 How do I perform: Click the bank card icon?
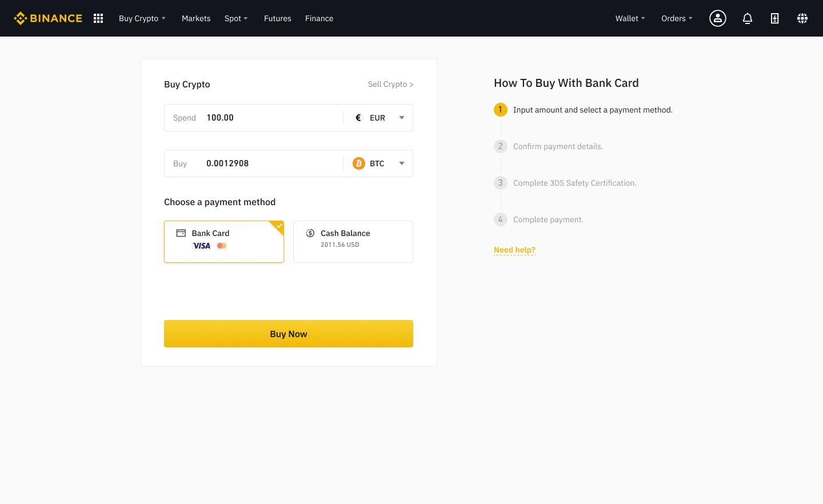pos(181,233)
